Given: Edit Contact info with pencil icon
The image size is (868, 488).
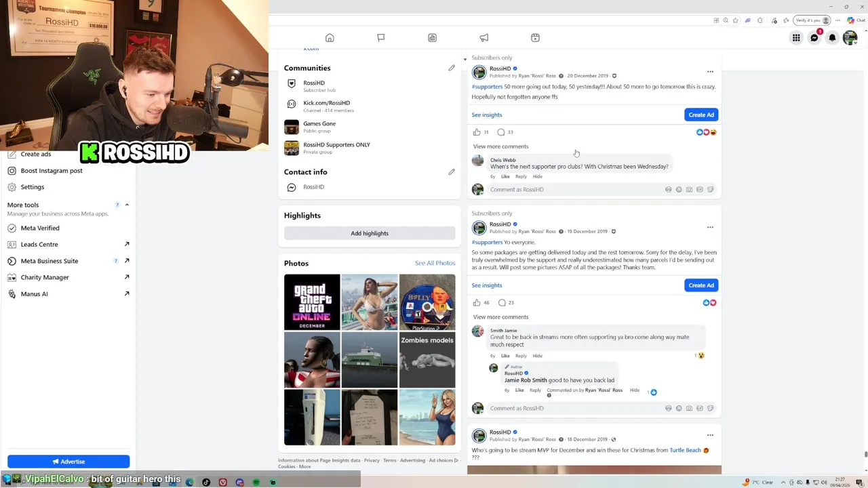Looking at the screenshot, I should [x=452, y=171].
